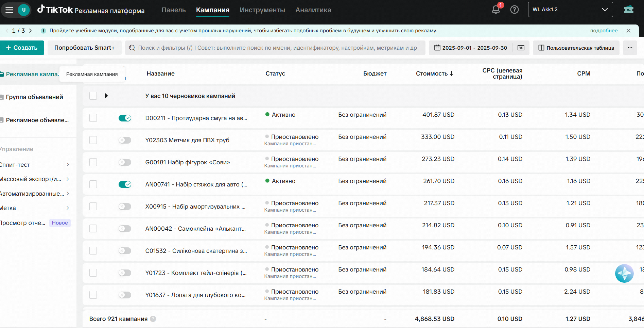This screenshot has width=644, height=328.
Task: Turn off the D00211 campaign toggle
Action: [125, 118]
